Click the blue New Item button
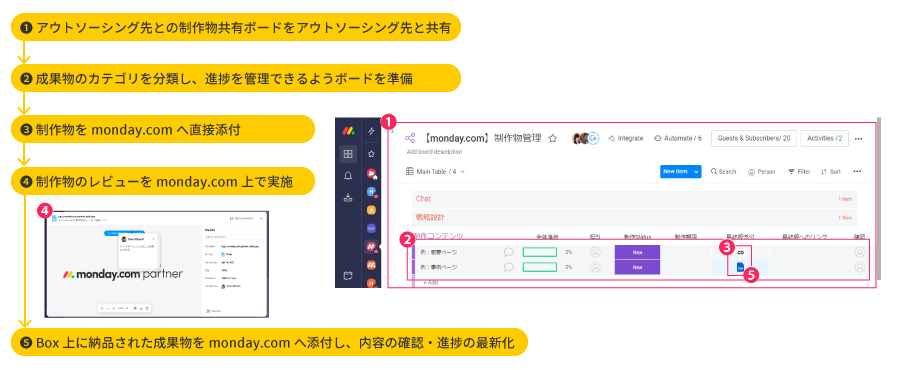Image resolution: width=900 pixels, height=370 pixels. pyautogui.click(x=676, y=172)
